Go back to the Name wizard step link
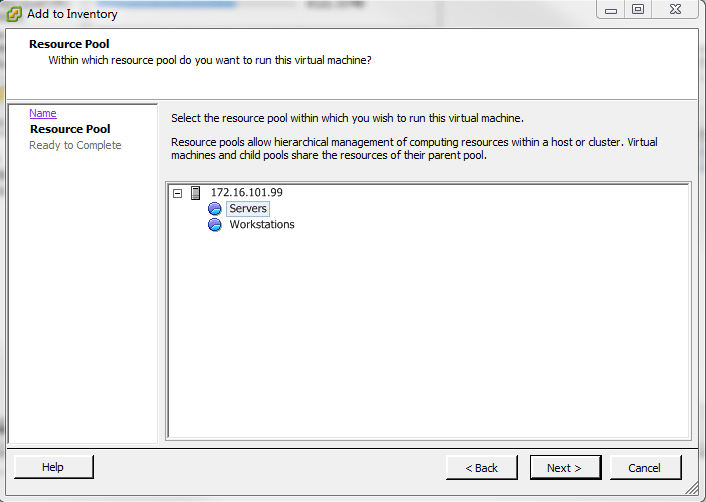This screenshot has width=706, height=502. [x=43, y=113]
